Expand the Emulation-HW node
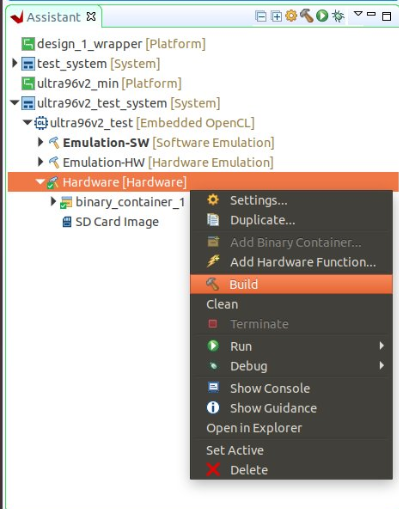 tap(40, 162)
